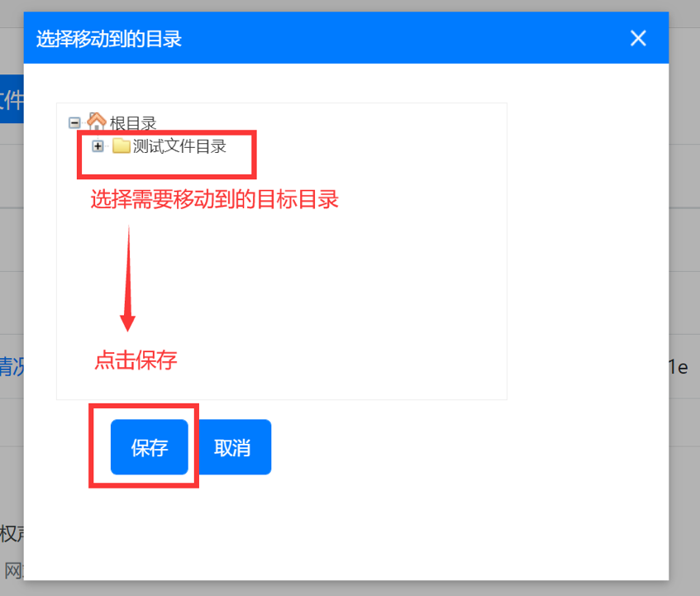Open the partially visible 情况 link at left
The width and height of the screenshot is (700, 596).
tap(11, 367)
